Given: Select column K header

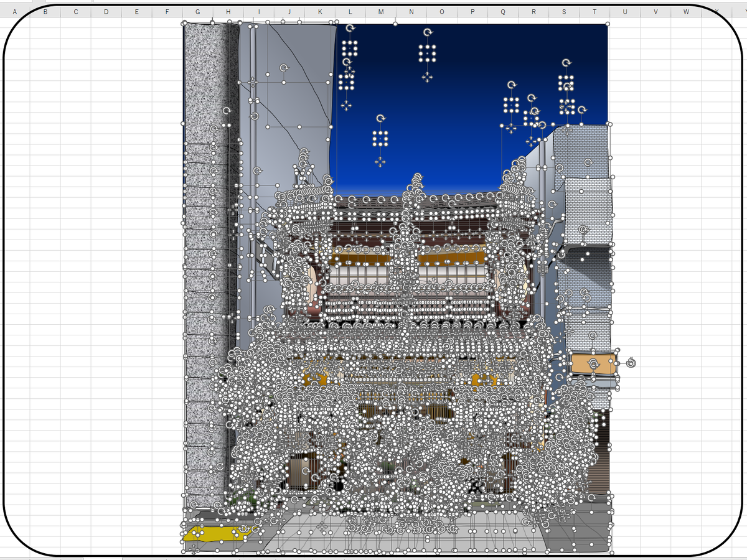Looking at the screenshot, I should 319,11.
